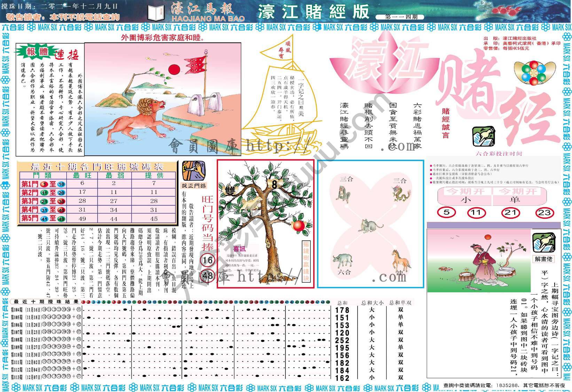
Task: Click the rat in the butterfly center
Action: click(370, 225)
